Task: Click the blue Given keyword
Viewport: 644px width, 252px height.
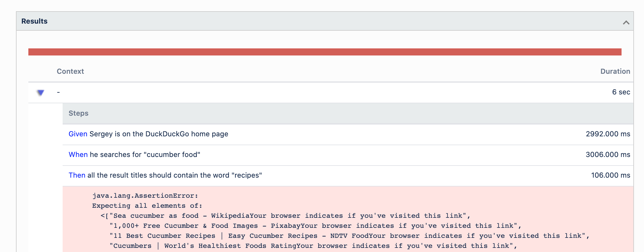Action: pos(78,134)
